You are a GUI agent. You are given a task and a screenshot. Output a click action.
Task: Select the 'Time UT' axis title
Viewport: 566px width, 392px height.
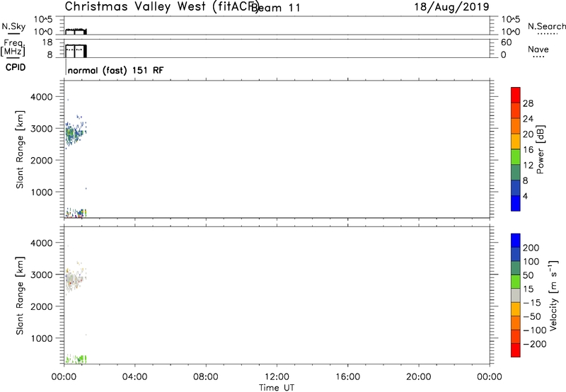pyautogui.click(x=277, y=388)
